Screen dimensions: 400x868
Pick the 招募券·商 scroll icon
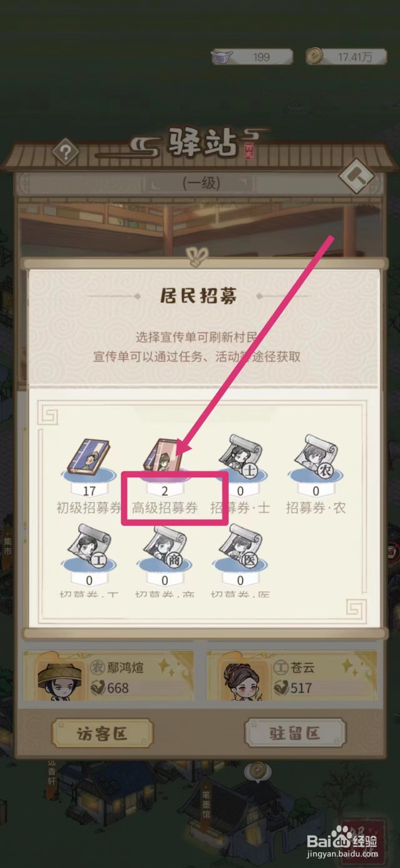164,547
